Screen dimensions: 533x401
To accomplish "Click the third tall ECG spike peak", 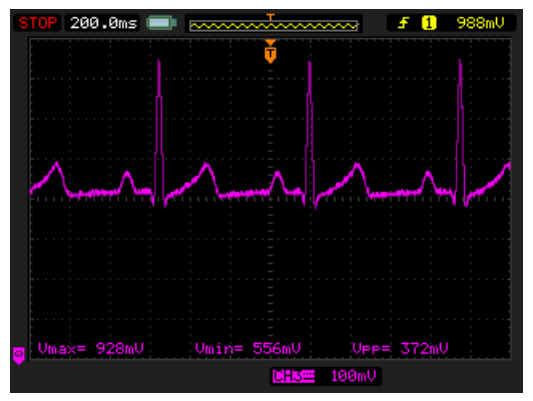I will click(460, 61).
